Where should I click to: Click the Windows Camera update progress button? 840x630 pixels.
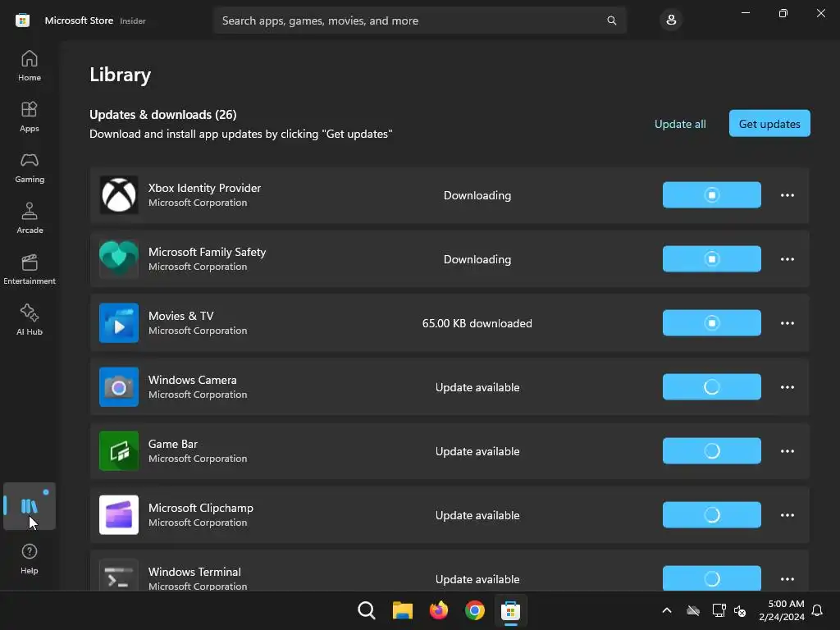711,387
